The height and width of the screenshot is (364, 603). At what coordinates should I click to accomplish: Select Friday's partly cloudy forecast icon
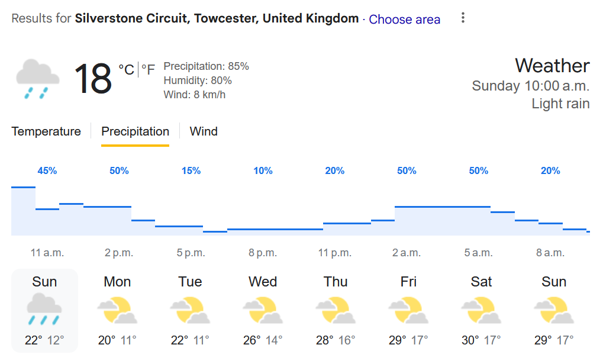408,310
